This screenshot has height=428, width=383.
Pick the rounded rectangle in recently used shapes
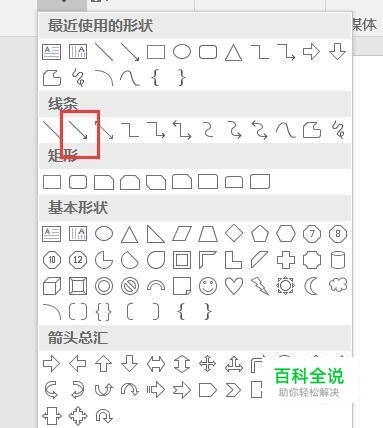coord(208,52)
